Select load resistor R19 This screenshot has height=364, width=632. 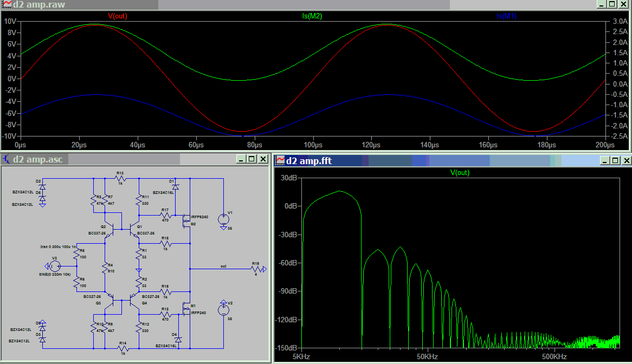coord(256,269)
